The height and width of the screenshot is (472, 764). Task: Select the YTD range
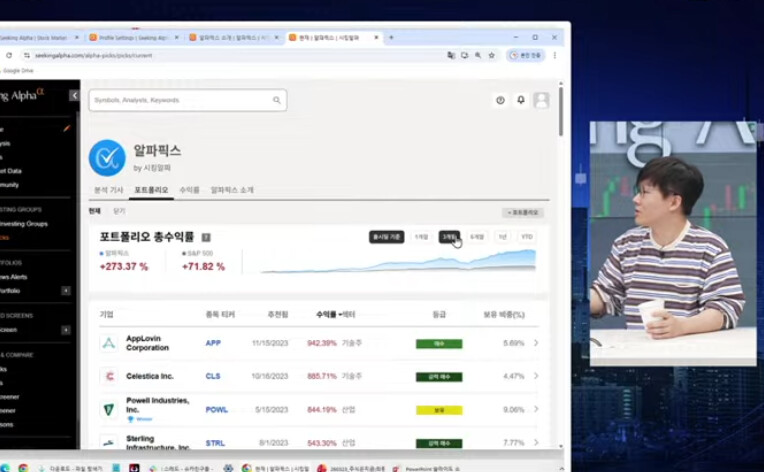coord(527,237)
